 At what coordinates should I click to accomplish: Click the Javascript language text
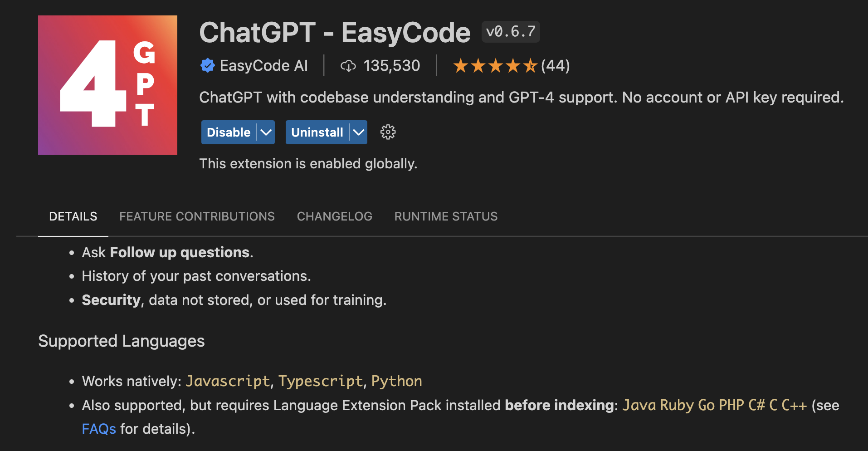pyautogui.click(x=228, y=381)
